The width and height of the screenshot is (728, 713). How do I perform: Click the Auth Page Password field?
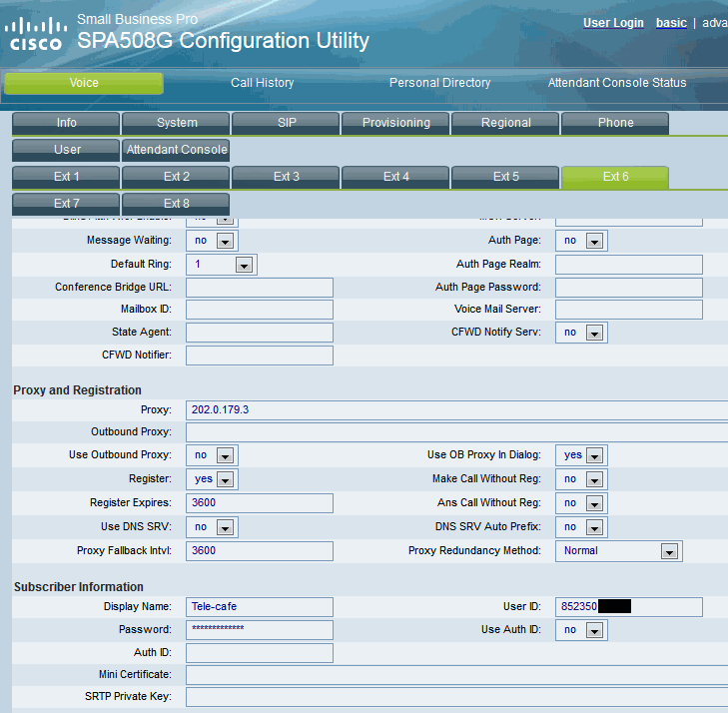click(x=629, y=288)
